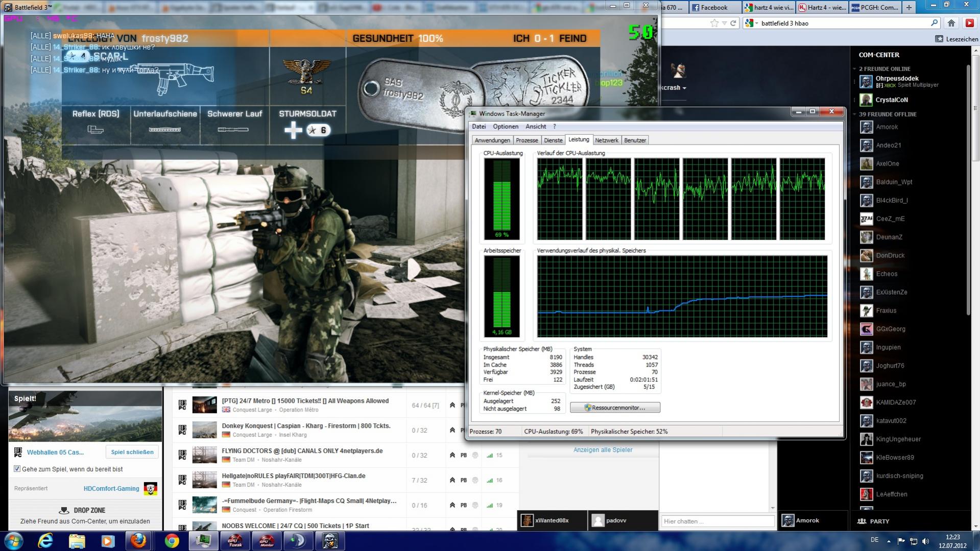The image size is (980, 551).
Task: Reload the page in Firefox
Action: tap(733, 23)
